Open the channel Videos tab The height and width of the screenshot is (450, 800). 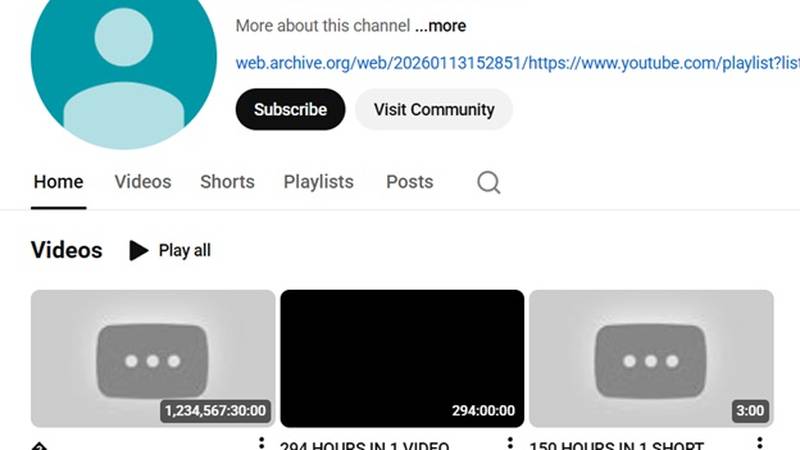[142, 182]
